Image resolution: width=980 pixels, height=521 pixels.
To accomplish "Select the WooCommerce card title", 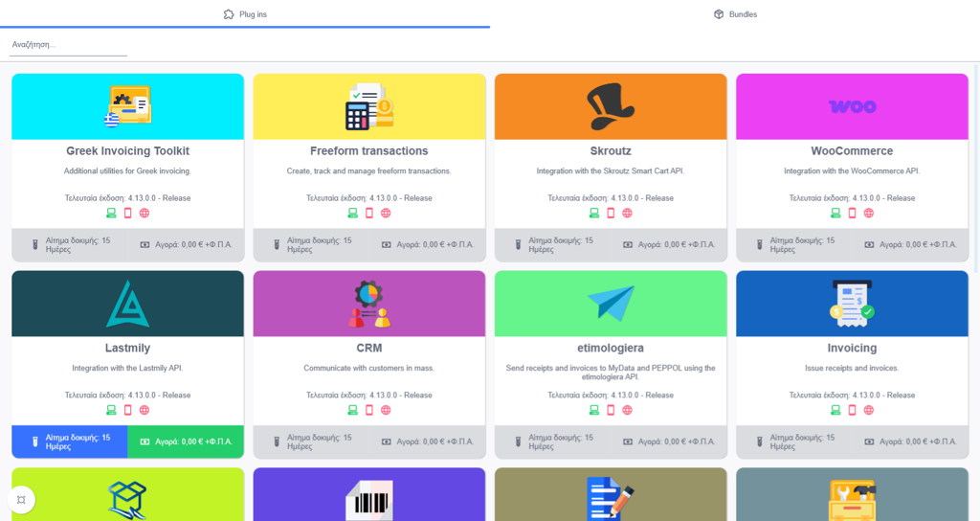I will [x=852, y=150].
